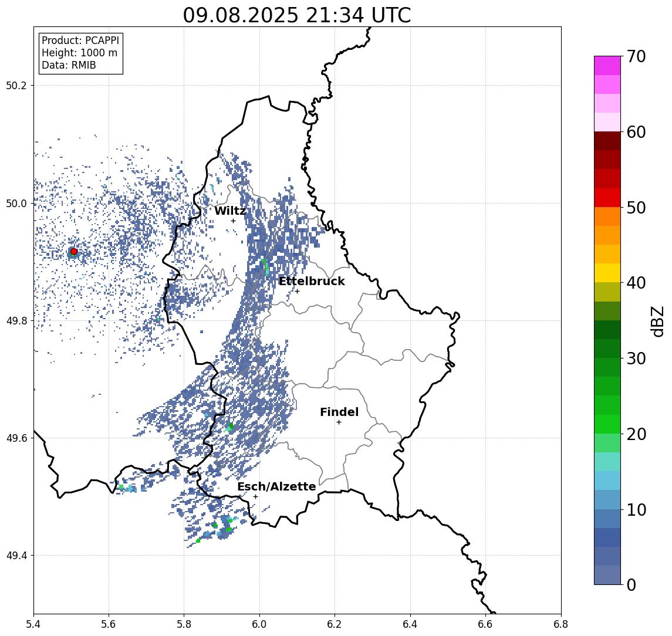Click the 5.8 longitude axis label
Image resolution: width=672 pixels, height=636 pixels.
[x=184, y=624]
